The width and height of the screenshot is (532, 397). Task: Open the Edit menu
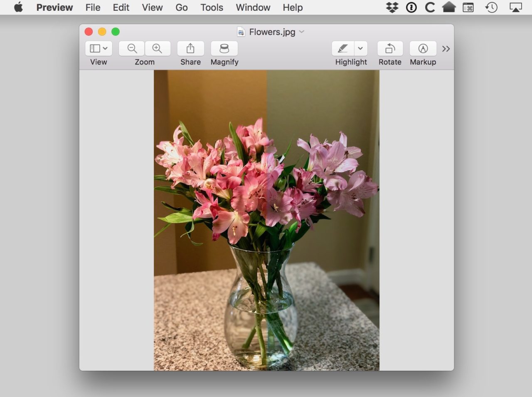click(121, 7)
